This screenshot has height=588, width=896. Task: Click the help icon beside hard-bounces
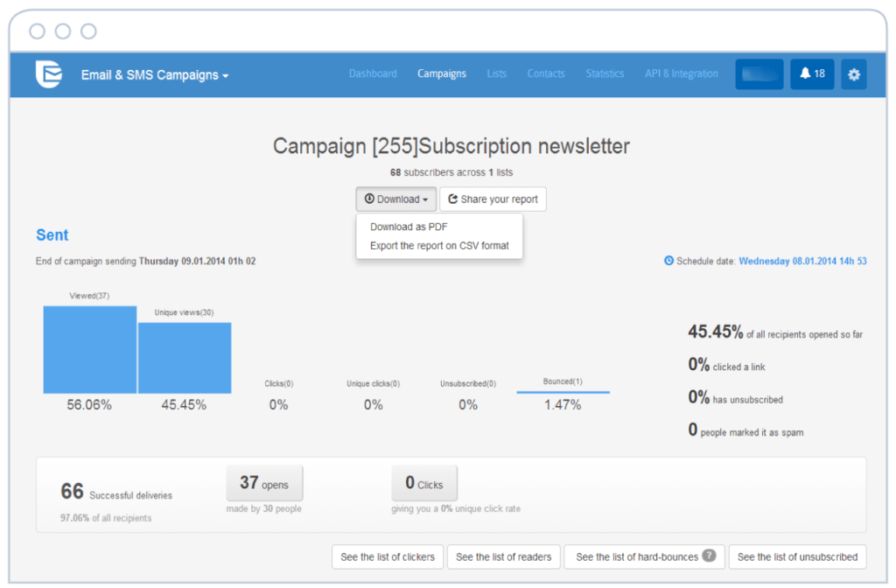[710, 556]
